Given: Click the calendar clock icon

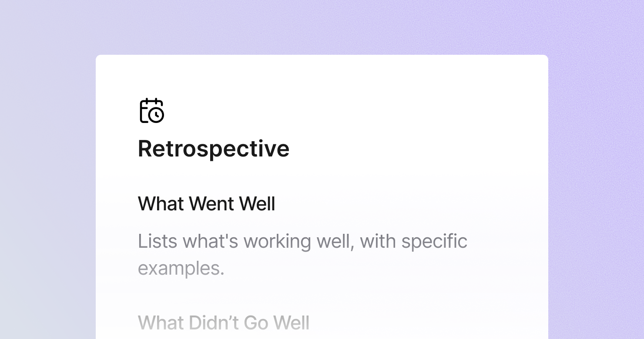Looking at the screenshot, I should (152, 111).
